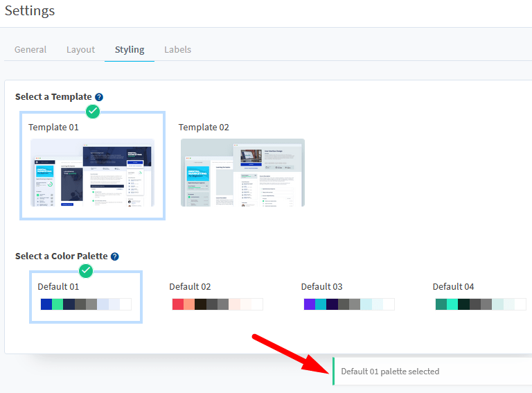Screen dimensions: 532x393
Task: Choose the Template 01 preview thumbnail
Action: point(92,173)
